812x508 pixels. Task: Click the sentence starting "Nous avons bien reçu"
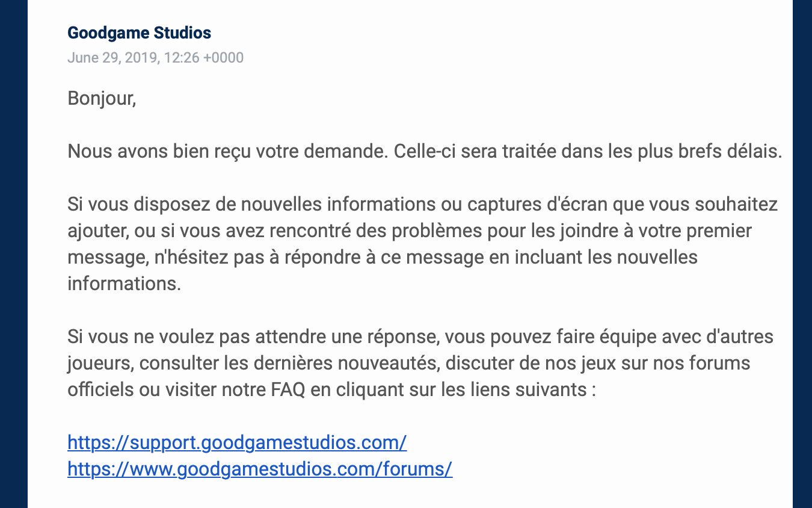click(x=228, y=151)
